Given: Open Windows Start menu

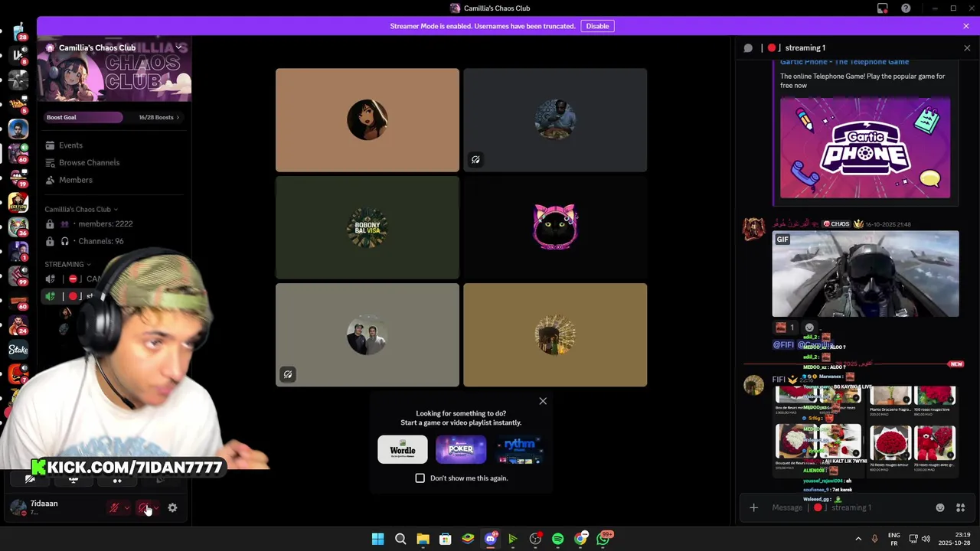Looking at the screenshot, I should pyautogui.click(x=377, y=539).
